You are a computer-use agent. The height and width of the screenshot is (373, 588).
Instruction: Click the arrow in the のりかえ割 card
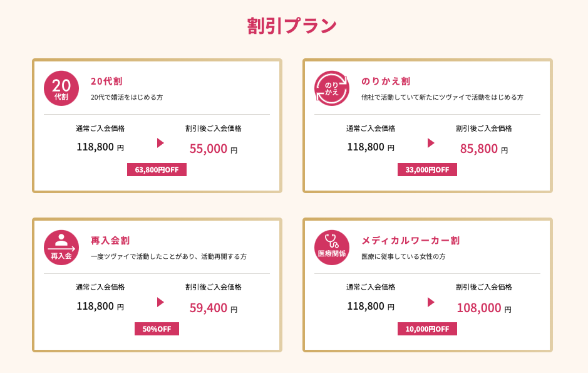coord(431,143)
